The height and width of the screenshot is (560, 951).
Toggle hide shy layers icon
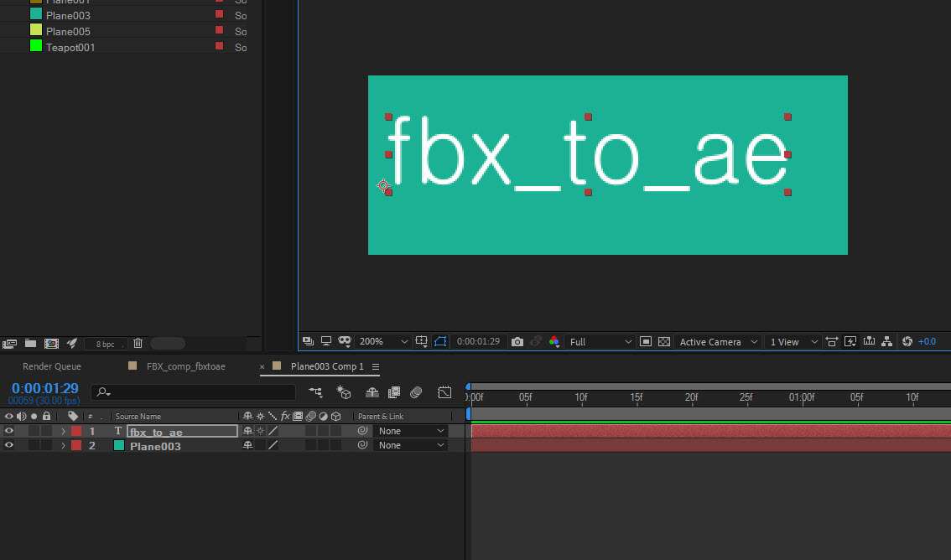(372, 392)
